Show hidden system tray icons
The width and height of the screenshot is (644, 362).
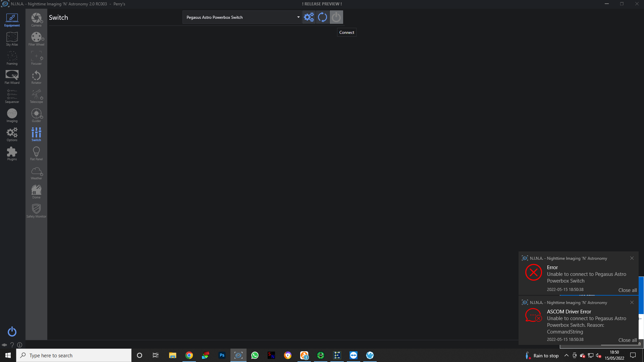[x=567, y=355]
